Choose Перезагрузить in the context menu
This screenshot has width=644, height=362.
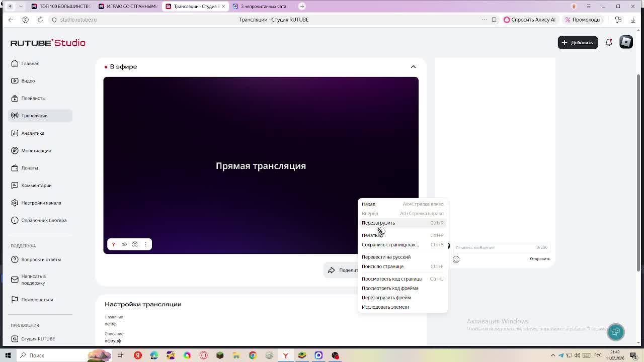(403, 223)
